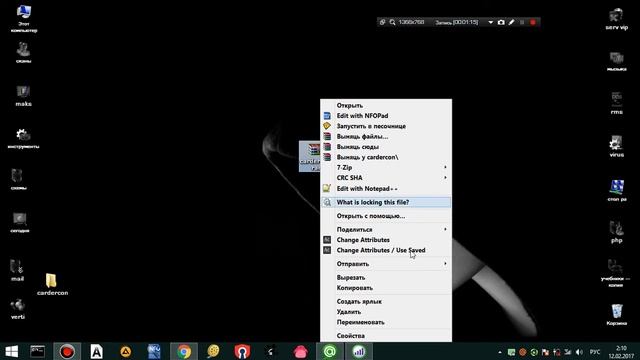Select the Recycle Bin (Корзина) icon
640x360 pixels.
pyautogui.click(x=616, y=314)
